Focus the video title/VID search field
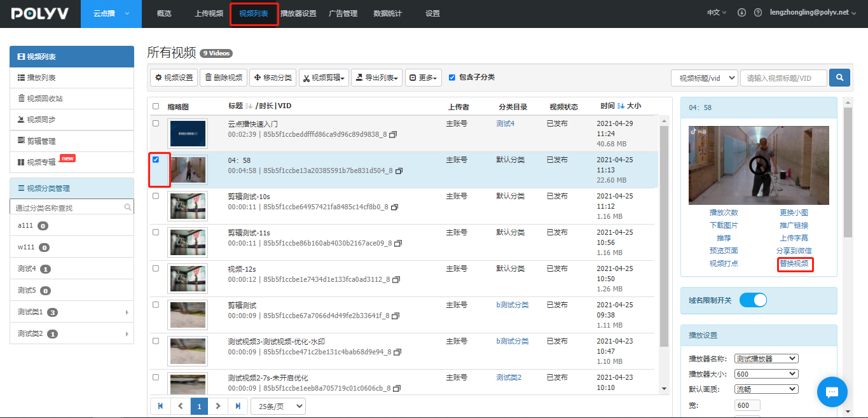Screen dimensions: 868x418 pos(783,78)
